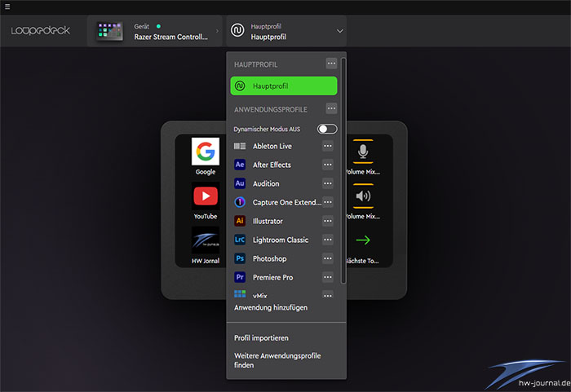571x392 pixels.
Task: Click the Razer Stream Controller device thumbnail
Action: click(x=109, y=31)
